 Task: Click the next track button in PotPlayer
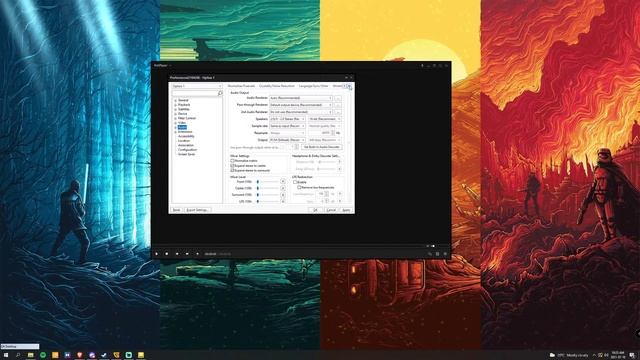tap(187, 254)
